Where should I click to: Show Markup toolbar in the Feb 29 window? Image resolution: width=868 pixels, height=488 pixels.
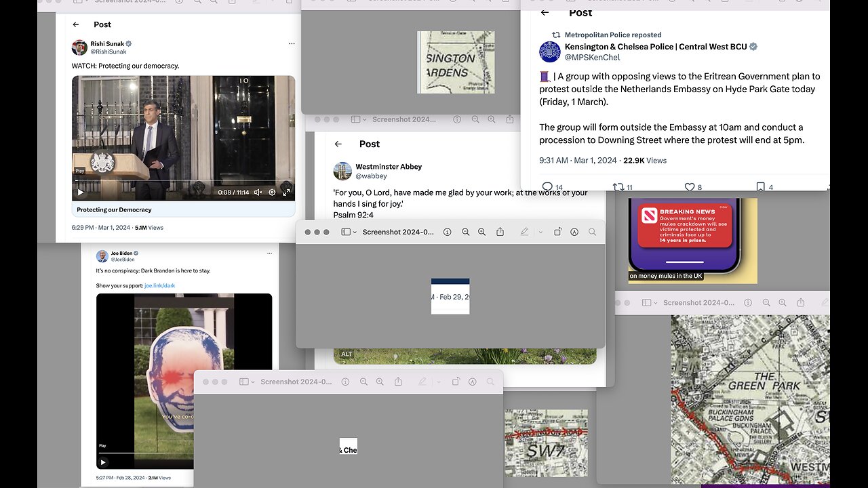[x=574, y=232]
